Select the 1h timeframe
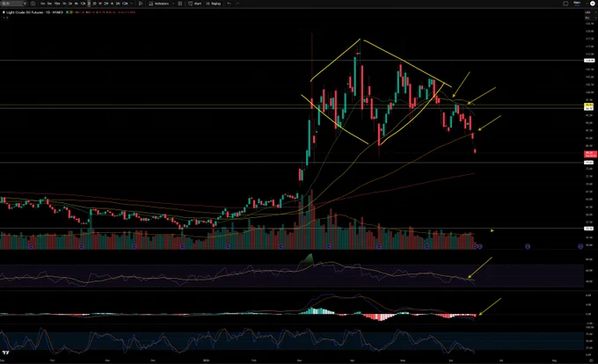Viewport: 598px width, 364px height. [x=64, y=4]
